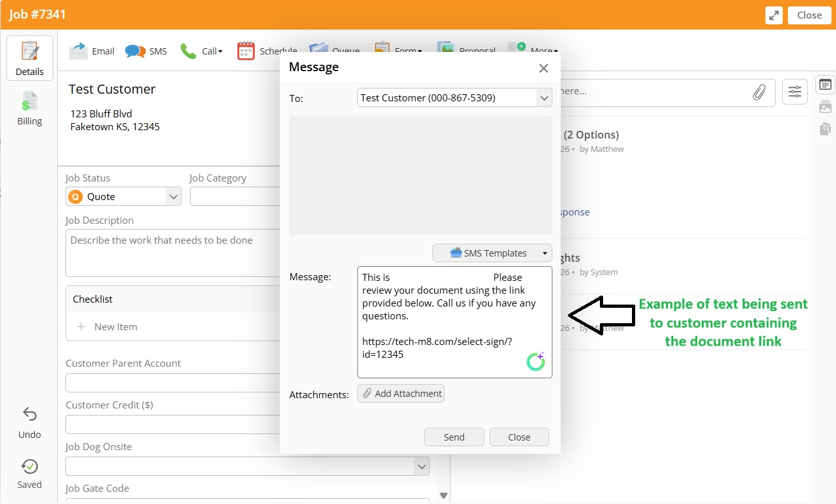Open the SMS Templates dropdown
Image resolution: width=836 pixels, height=504 pixels.
[492, 253]
